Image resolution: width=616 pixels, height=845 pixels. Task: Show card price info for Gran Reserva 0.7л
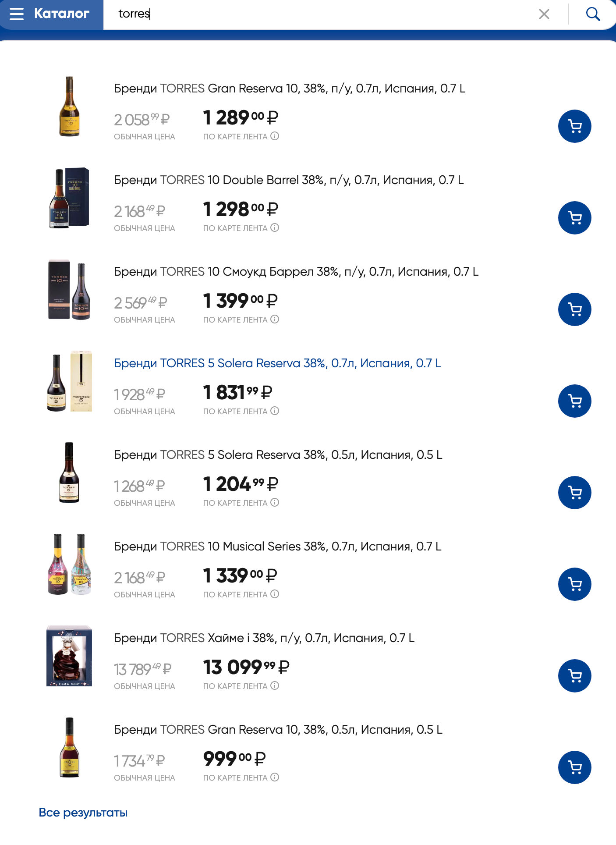(275, 136)
